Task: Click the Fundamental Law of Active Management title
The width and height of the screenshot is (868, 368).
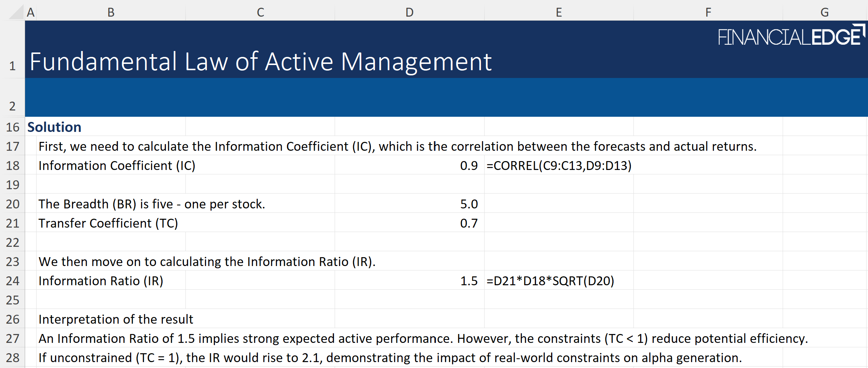Action: click(260, 61)
